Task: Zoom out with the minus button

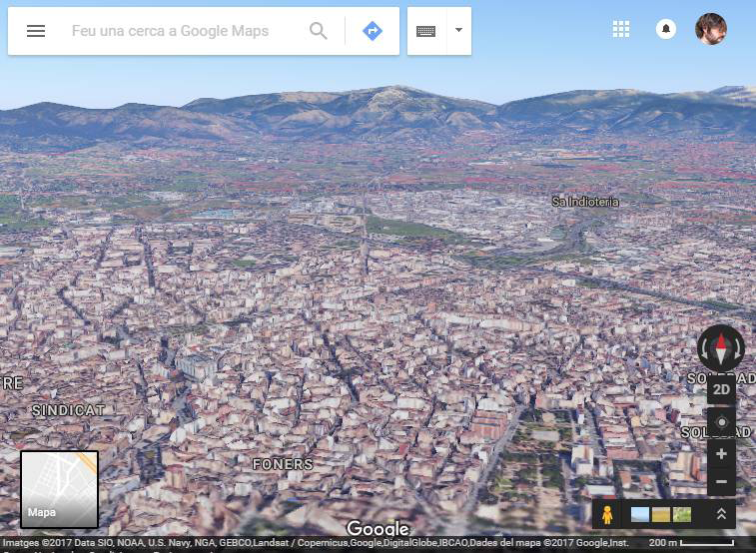Action: point(721,482)
